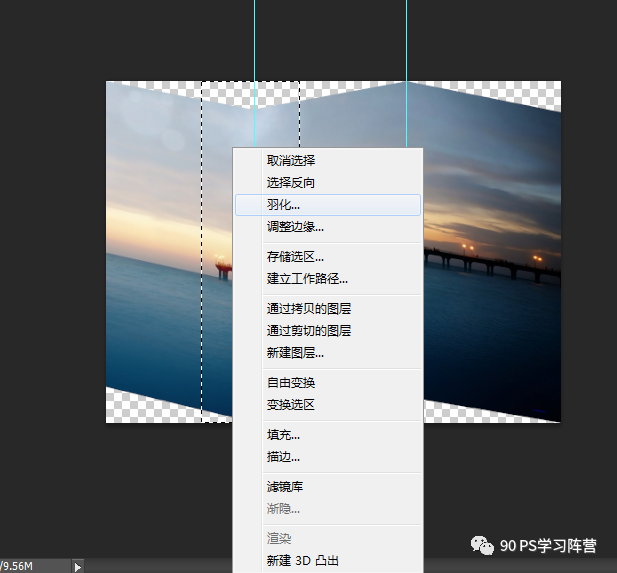617x573 pixels.
Task: Click 通过拷贝的图层 entry
Action: click(328, 309)
